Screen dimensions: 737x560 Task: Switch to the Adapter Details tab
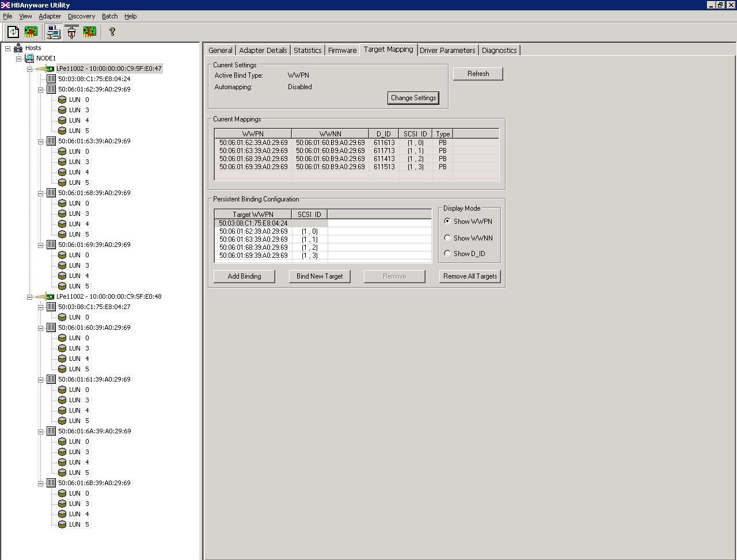pos(263,51)
